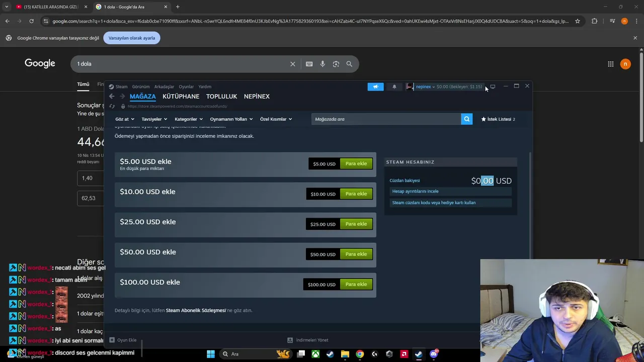Screen dimensions: 644x362
Task: Open Steam notifications bell
Action: (x=394, y=86)
